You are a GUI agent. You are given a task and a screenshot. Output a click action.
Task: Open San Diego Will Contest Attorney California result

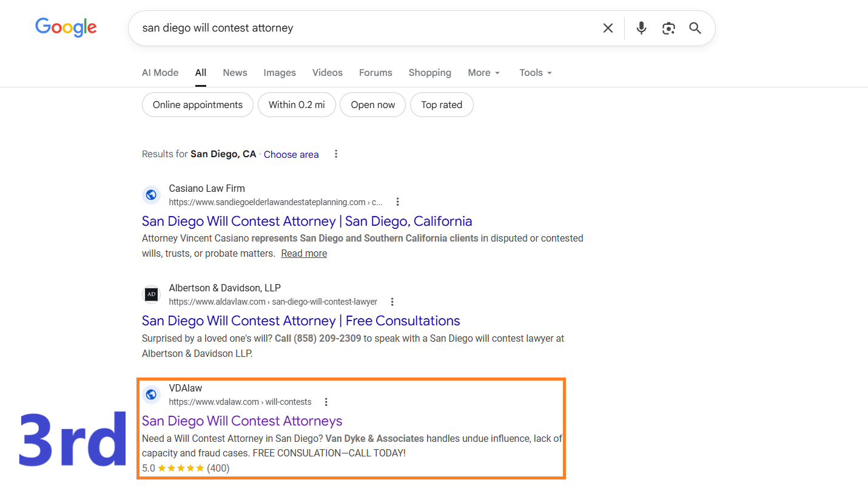[307, 221]
